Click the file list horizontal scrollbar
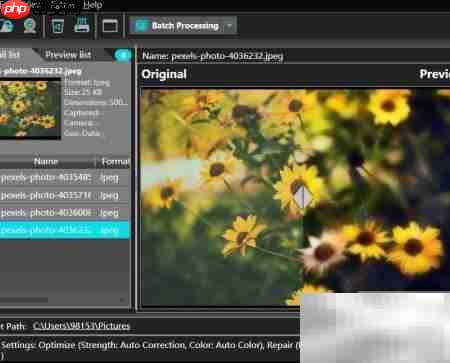 point(24,300)
